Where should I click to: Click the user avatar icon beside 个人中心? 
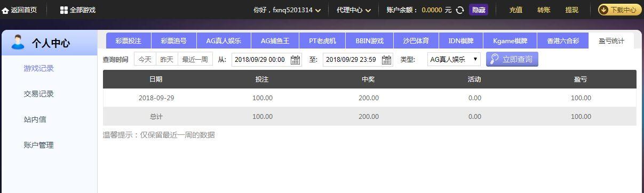coord(18,42)
